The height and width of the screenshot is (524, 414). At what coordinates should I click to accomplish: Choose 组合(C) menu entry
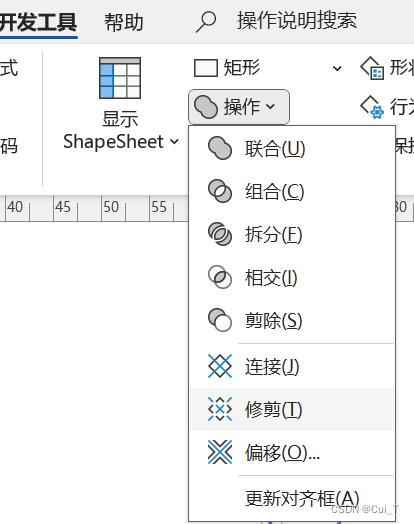coord(292,191)
